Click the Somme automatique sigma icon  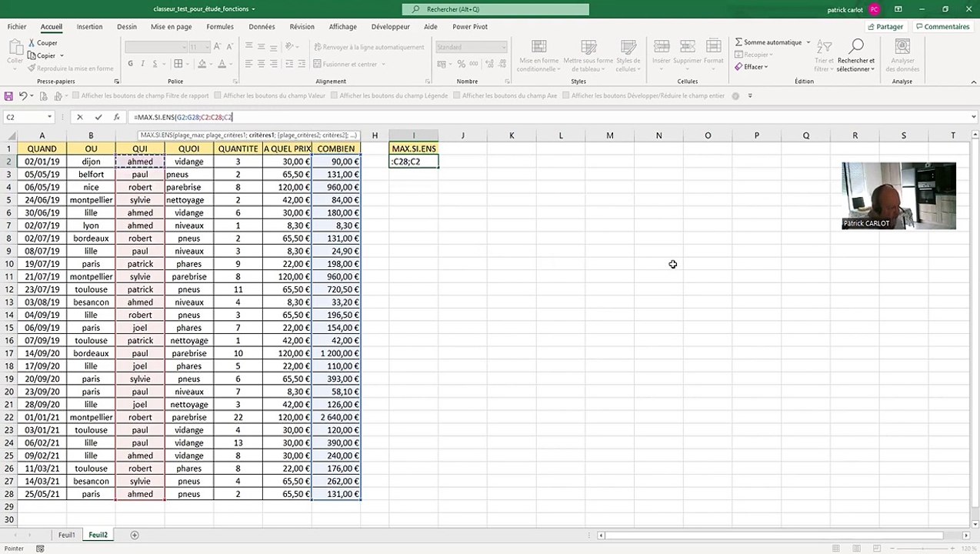(x=738, y=42)
